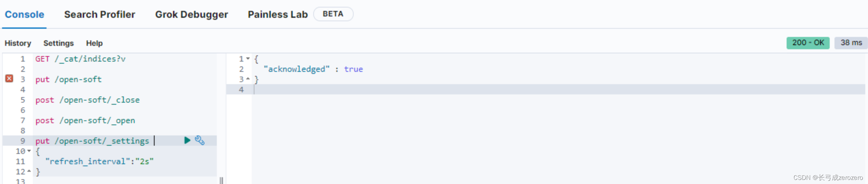Place cursor on GET /_cat/indices?v line
Image resolution: width=868 pixels, height=184 pixels.
[x=80, y=59]
